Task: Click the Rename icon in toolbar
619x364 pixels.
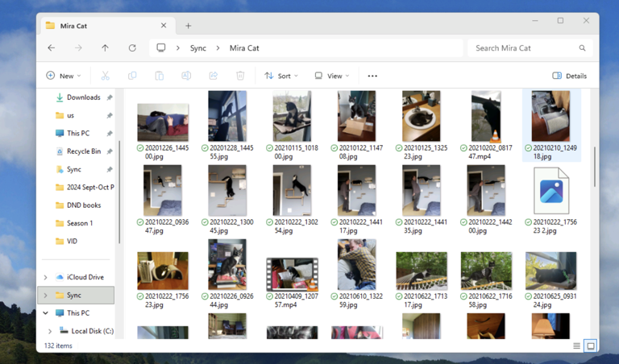Action: pos(186,76)
